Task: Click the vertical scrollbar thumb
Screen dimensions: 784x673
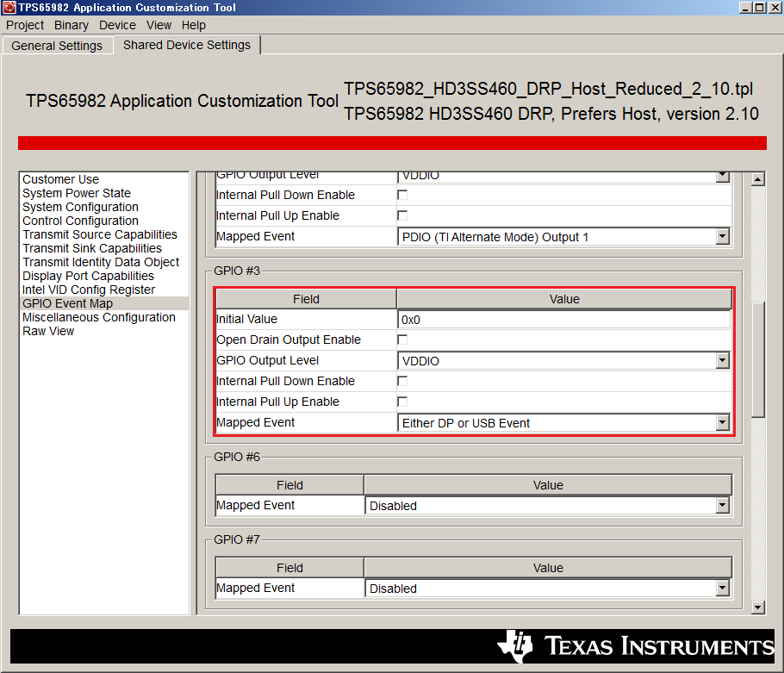Action: point(758,359)
